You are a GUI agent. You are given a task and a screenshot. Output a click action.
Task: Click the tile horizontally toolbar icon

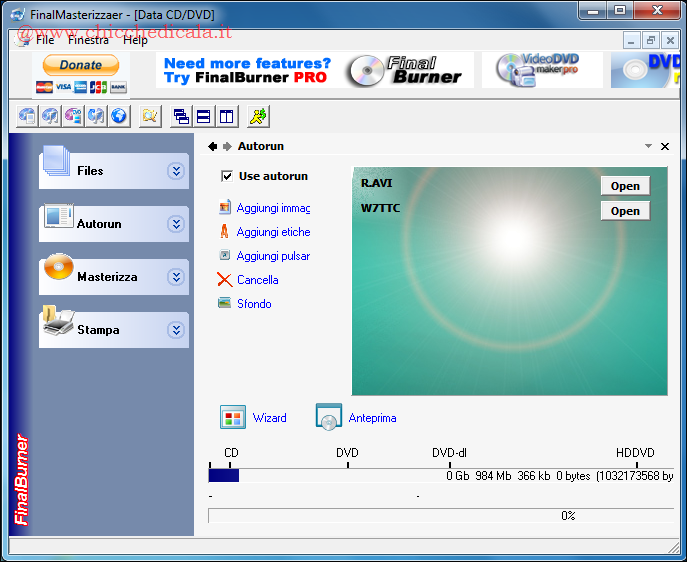204,116
